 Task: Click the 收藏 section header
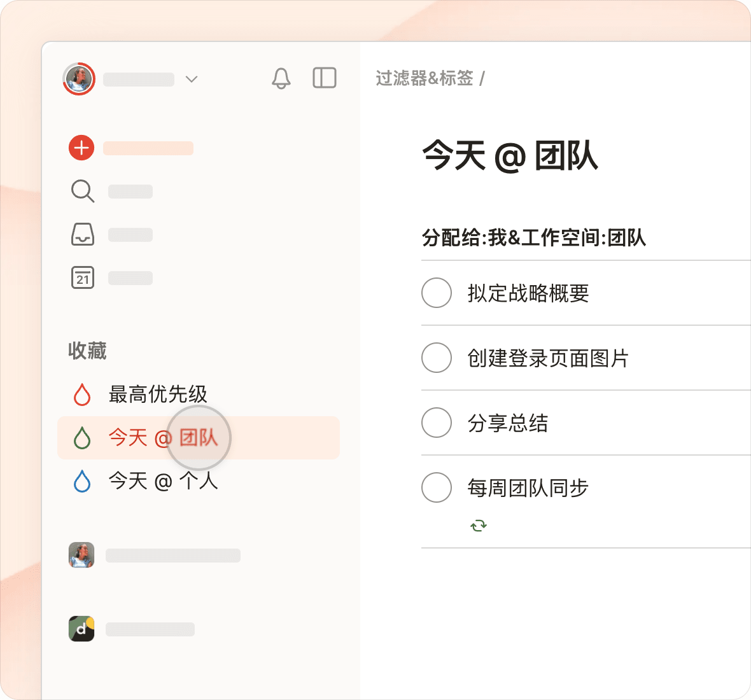pos(87,351)
